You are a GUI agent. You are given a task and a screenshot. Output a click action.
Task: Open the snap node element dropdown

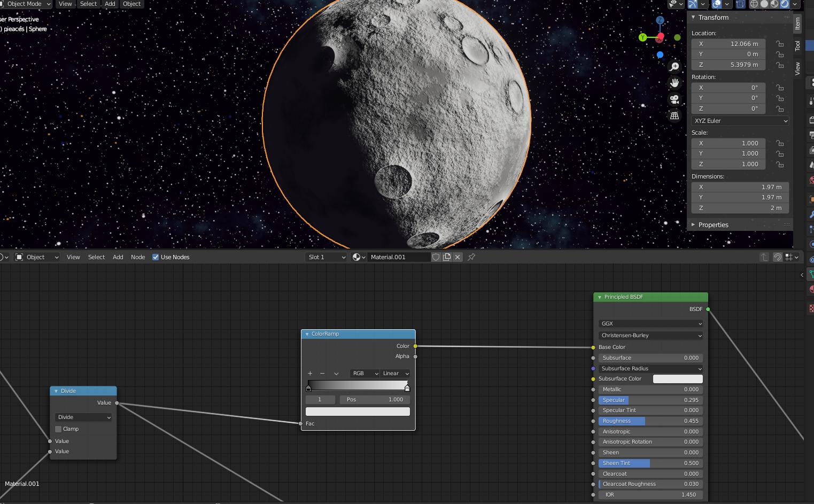click(x=792, y=257)
